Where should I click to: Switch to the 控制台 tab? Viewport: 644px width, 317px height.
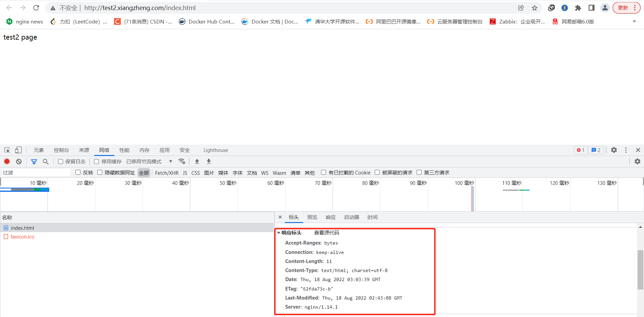pos(61,150)
